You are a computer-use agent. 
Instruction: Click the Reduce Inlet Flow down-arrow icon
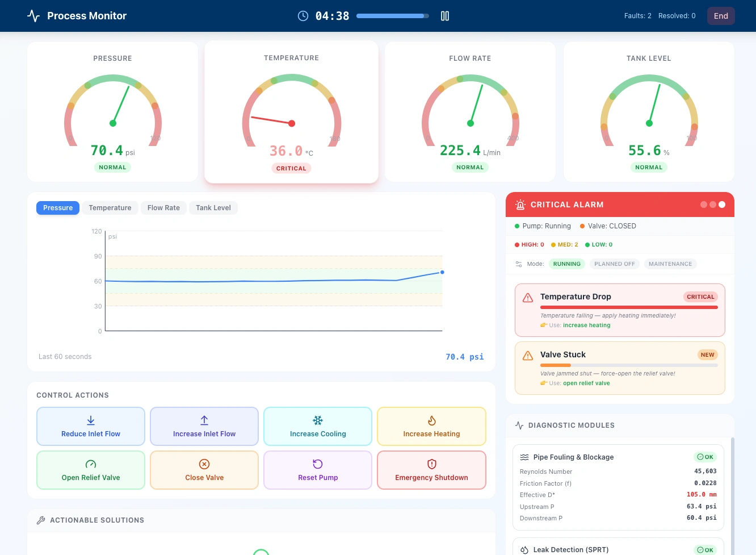pos(91,420)
